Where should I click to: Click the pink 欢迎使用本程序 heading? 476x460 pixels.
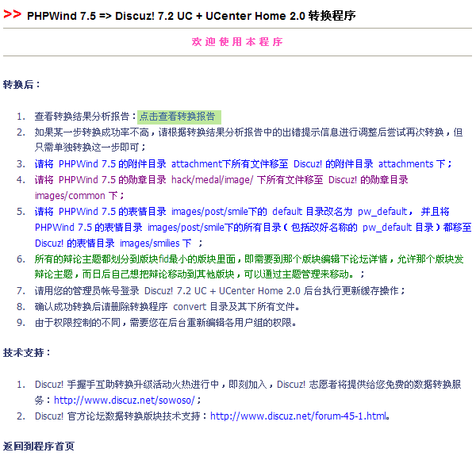pos(237,42)
